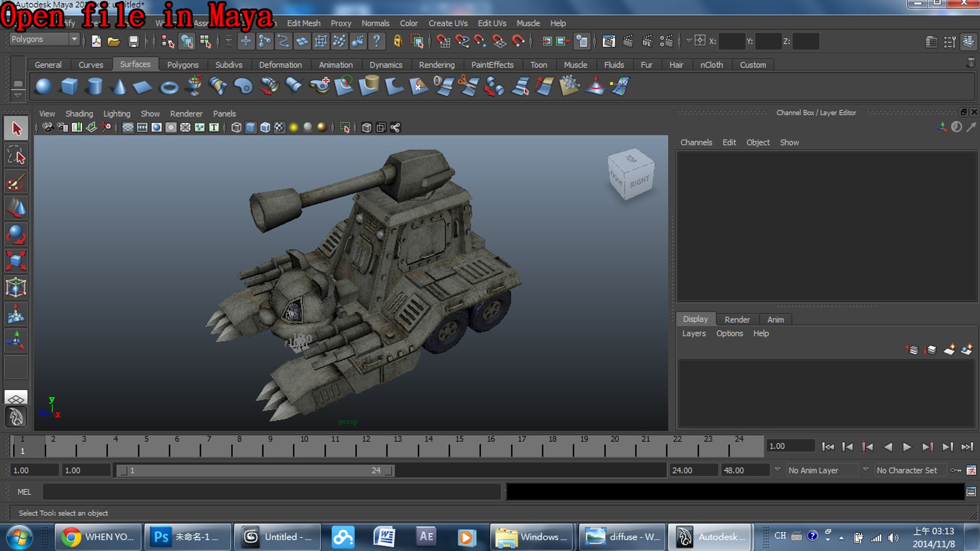Create a NURBS cube from the shelf
Viewport: 980px width, 551px height.
69,86
